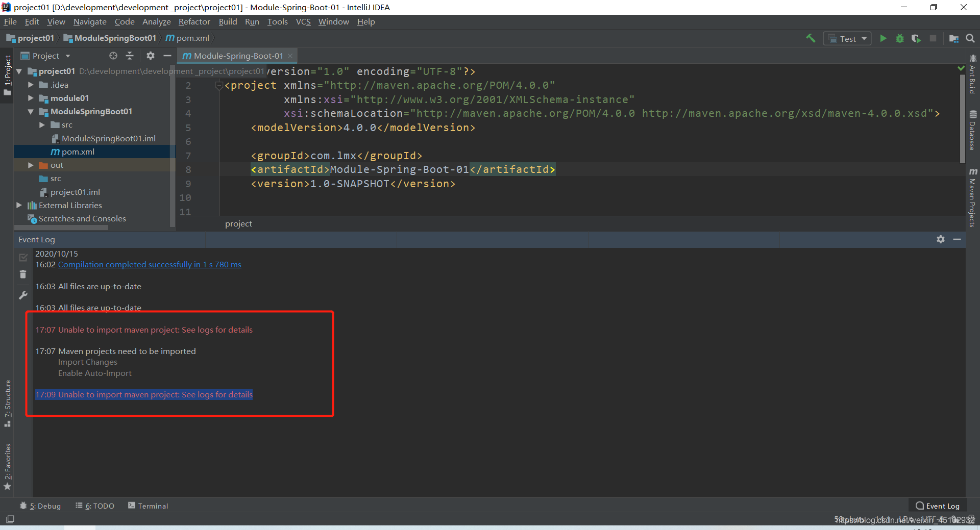Toggle the 1: Project tool window tab

(7, 75)
